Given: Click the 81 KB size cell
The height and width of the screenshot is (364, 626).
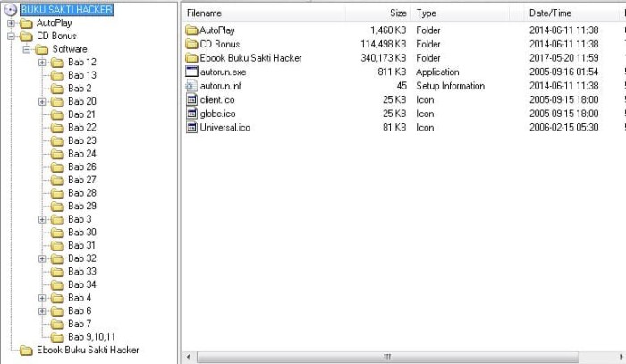Looking at the screenshot, I should [x=394, y=128].
